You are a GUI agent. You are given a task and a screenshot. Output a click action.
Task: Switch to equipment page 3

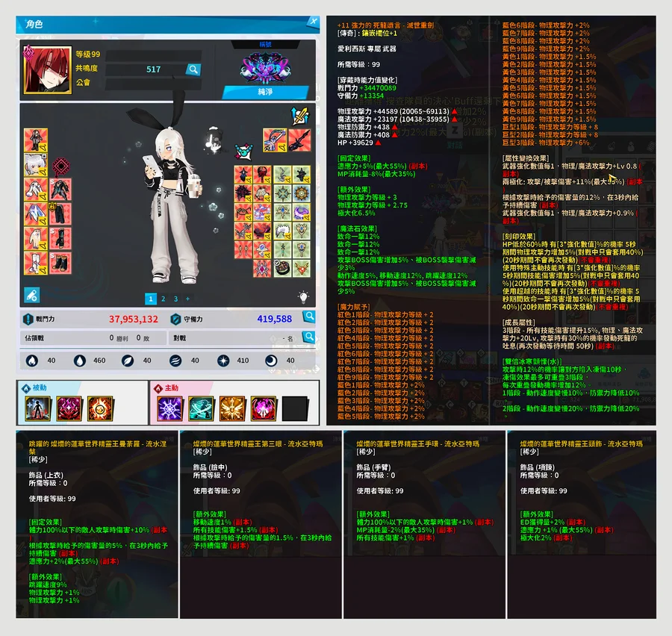(x=176, y=299)
